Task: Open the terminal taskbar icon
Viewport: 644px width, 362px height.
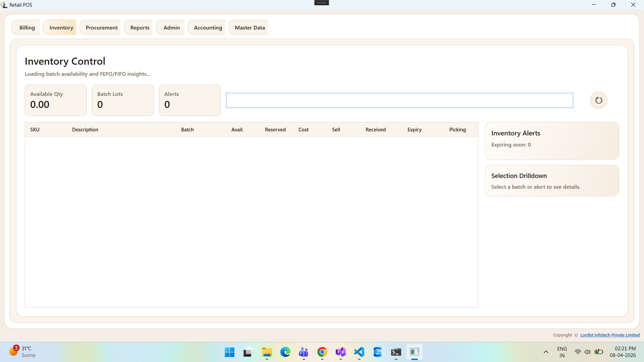Action: (x=396, y=352)
